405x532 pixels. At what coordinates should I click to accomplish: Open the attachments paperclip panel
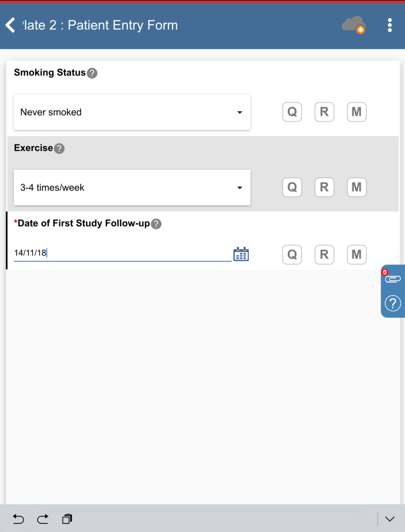pos(393,278)
